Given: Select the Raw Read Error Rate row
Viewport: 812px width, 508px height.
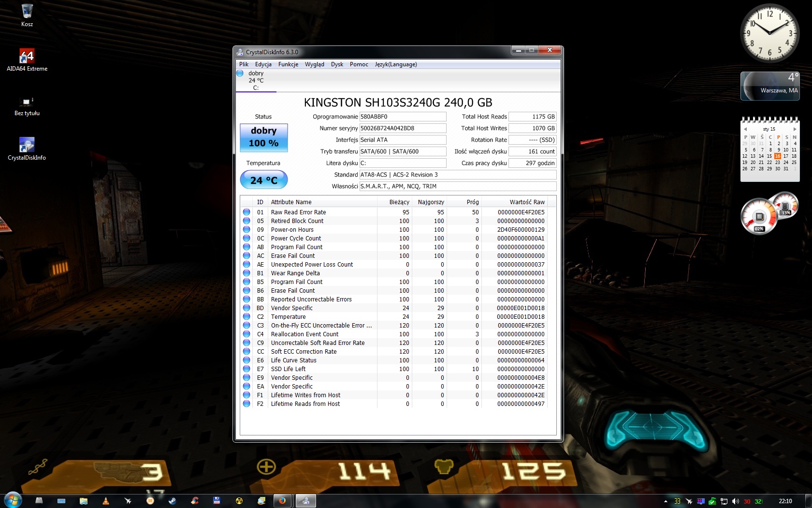Looking at the screenshot, I should pyautogui.click(x=394, y=212).
